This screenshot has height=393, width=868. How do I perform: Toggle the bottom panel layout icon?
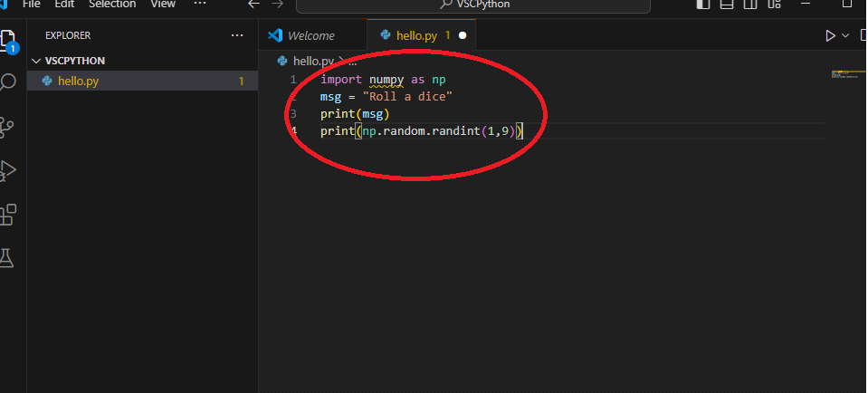click(x=726, y=5)
